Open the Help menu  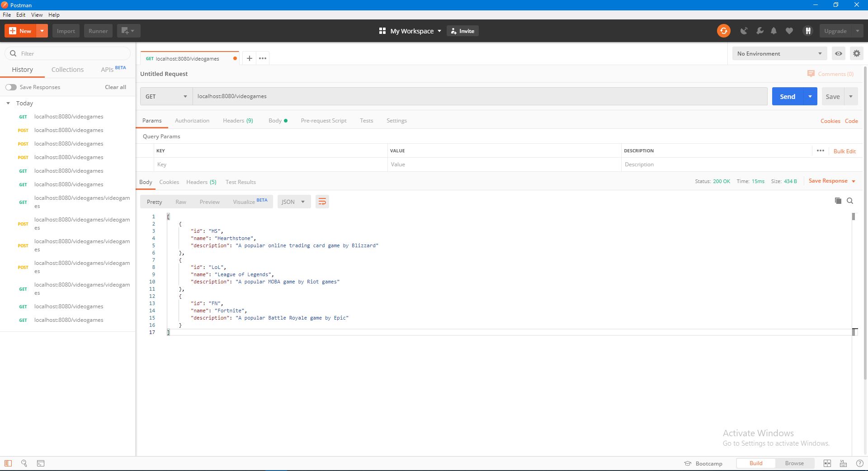click(54, 15)
